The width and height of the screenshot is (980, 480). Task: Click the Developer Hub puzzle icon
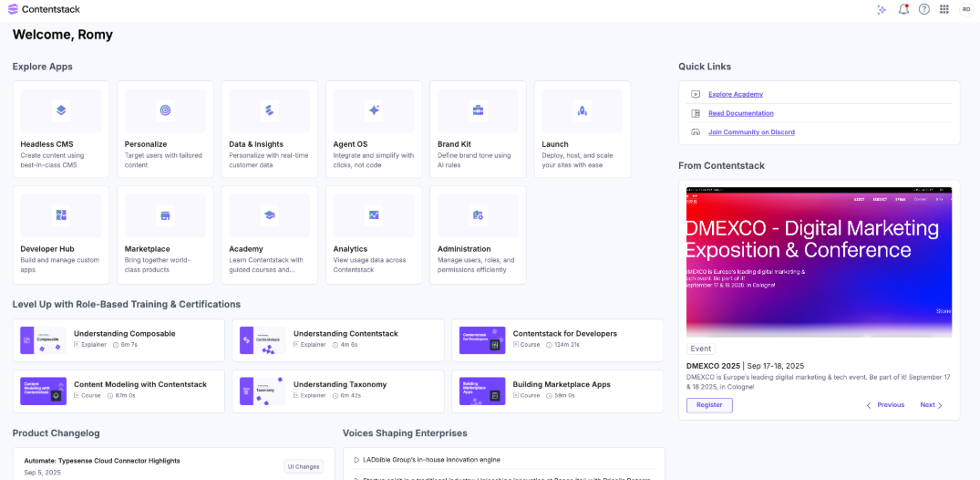tap(61, 215)
